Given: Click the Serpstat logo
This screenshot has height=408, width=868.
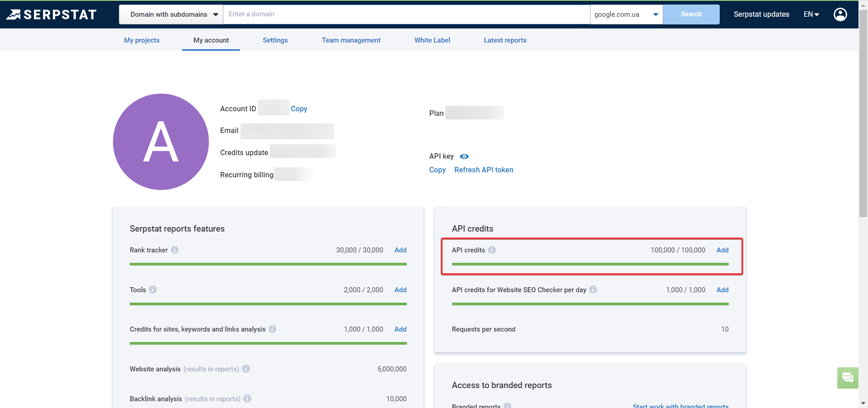Looking at the screenshot, I should 52,14.
